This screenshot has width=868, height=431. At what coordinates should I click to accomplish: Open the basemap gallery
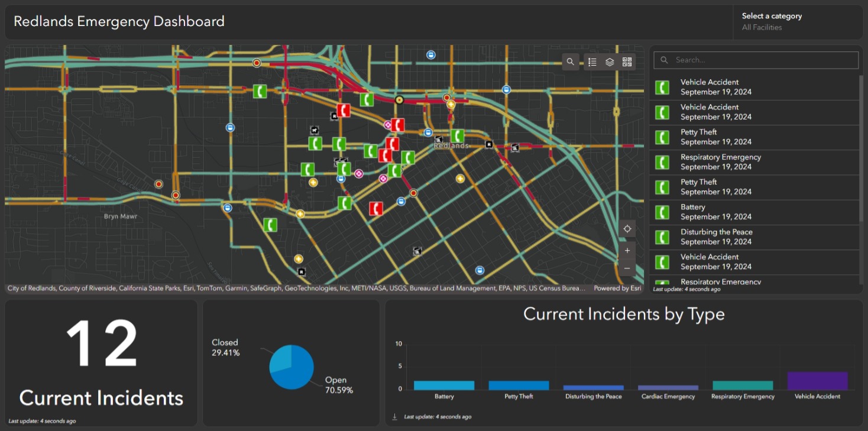point(627,61)
